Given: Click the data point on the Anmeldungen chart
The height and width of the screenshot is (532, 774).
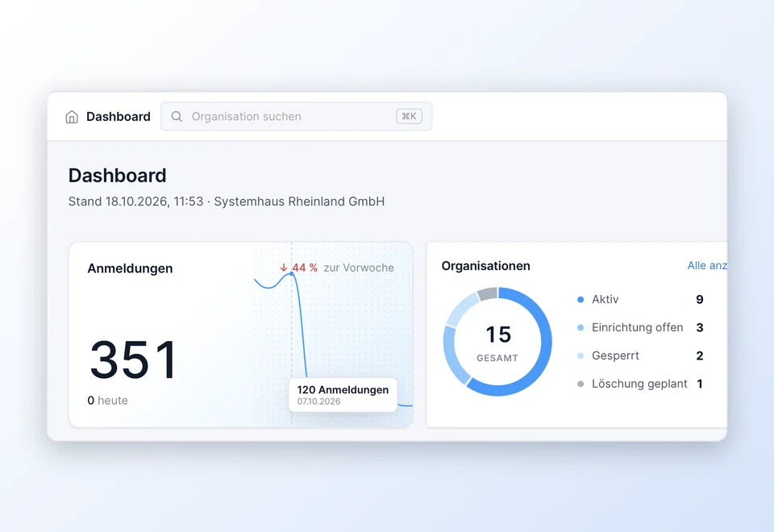Looking at the screenshot, I should tap(292, 273).
